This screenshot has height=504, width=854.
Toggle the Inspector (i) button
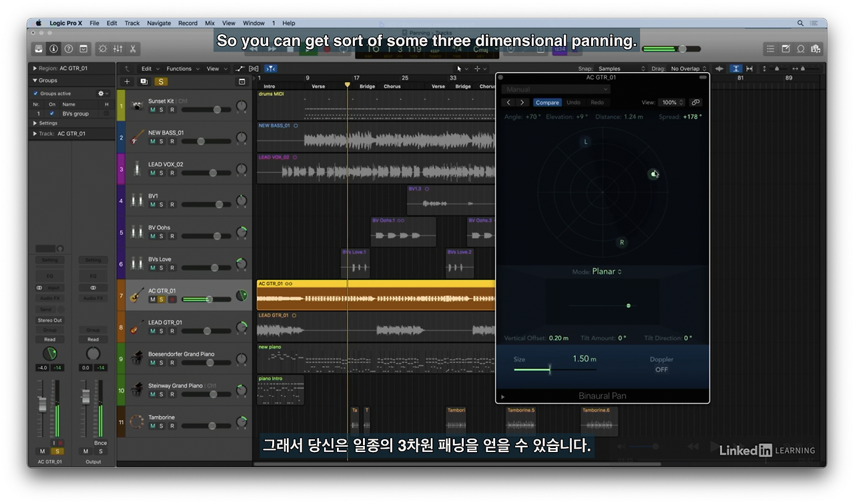[53, 49]
